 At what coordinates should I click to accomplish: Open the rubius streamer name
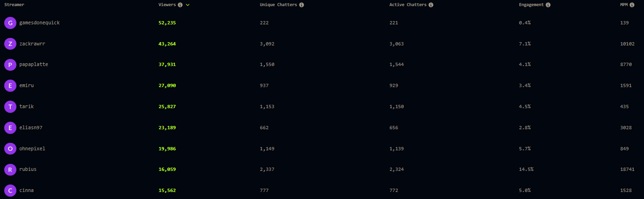point(28,170)
